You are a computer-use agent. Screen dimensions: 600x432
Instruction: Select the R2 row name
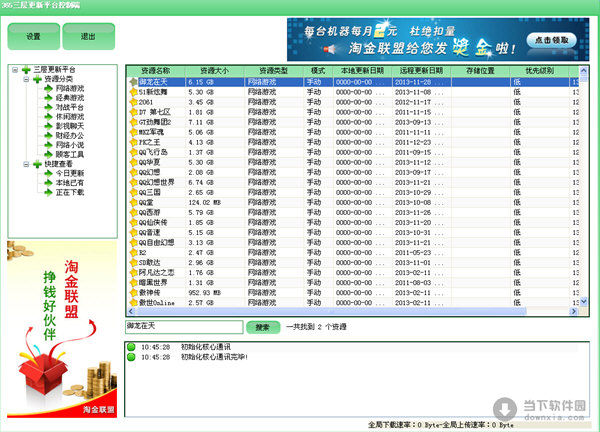[x=142, y=253]
